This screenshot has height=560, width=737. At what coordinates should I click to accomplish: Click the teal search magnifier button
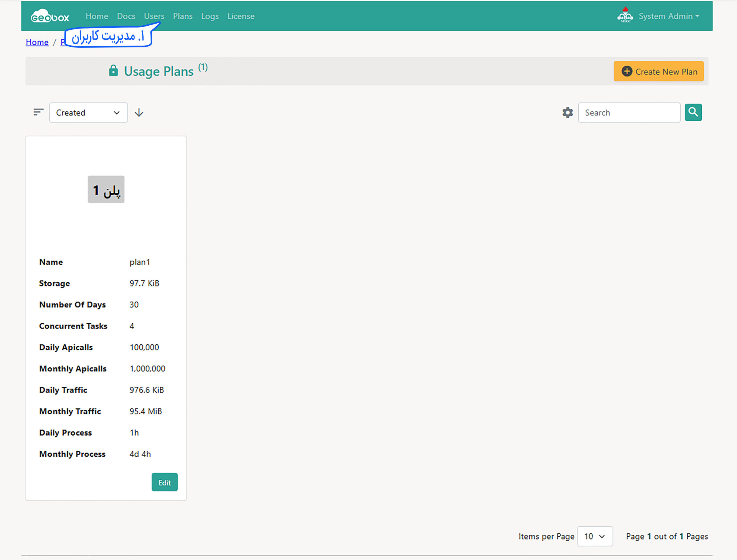(x=693, y=112)
